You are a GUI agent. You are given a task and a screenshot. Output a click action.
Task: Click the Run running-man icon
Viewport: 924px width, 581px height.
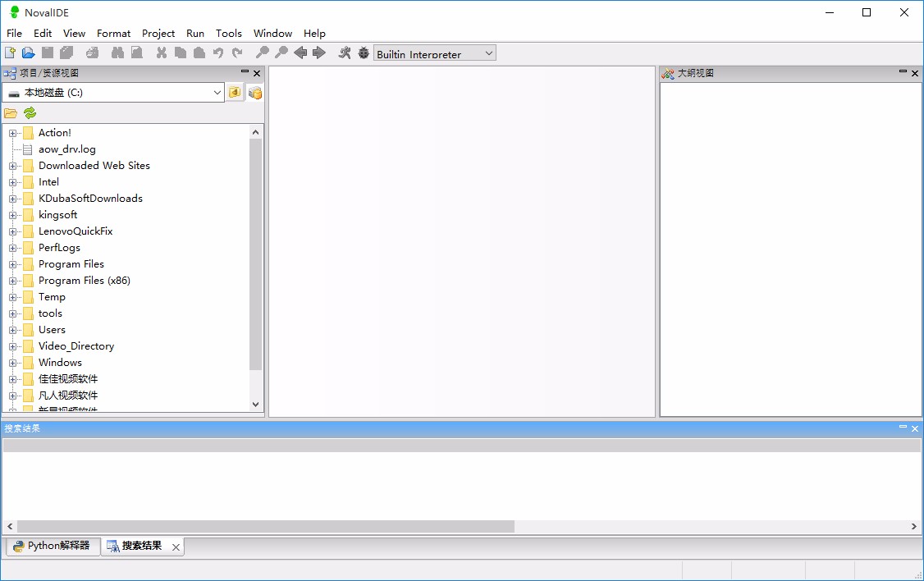(345, 53)
